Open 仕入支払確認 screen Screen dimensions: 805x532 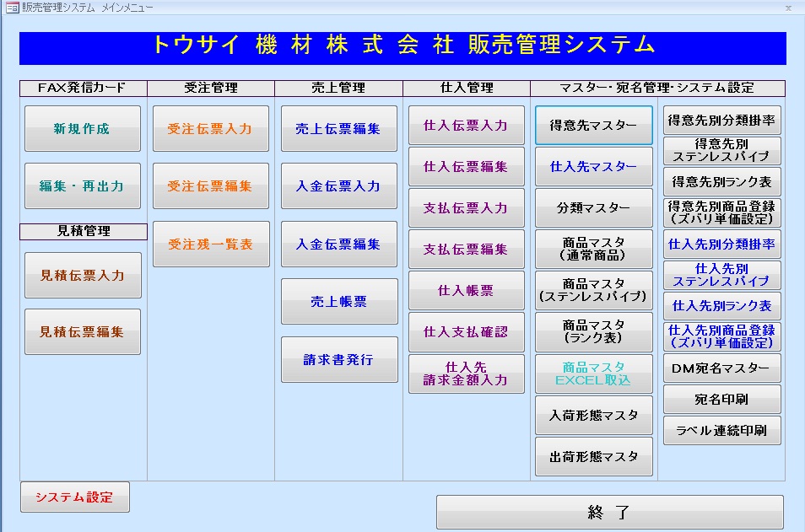point(466,332)
